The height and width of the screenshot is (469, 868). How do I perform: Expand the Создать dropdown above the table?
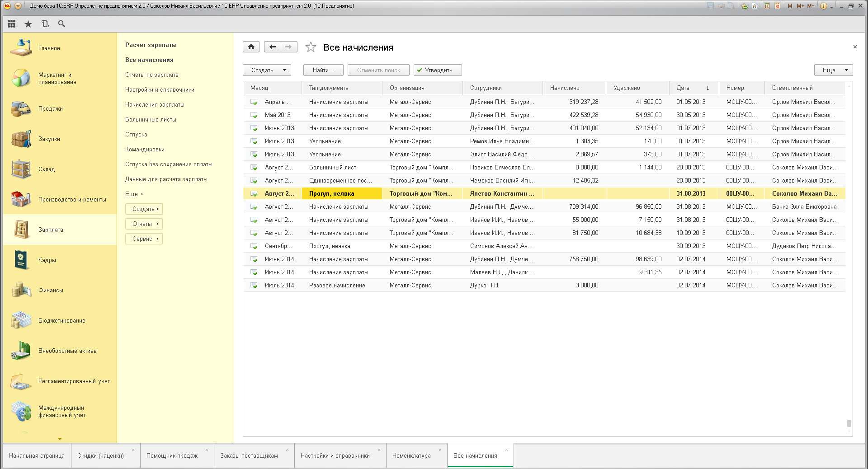[267, 70]
